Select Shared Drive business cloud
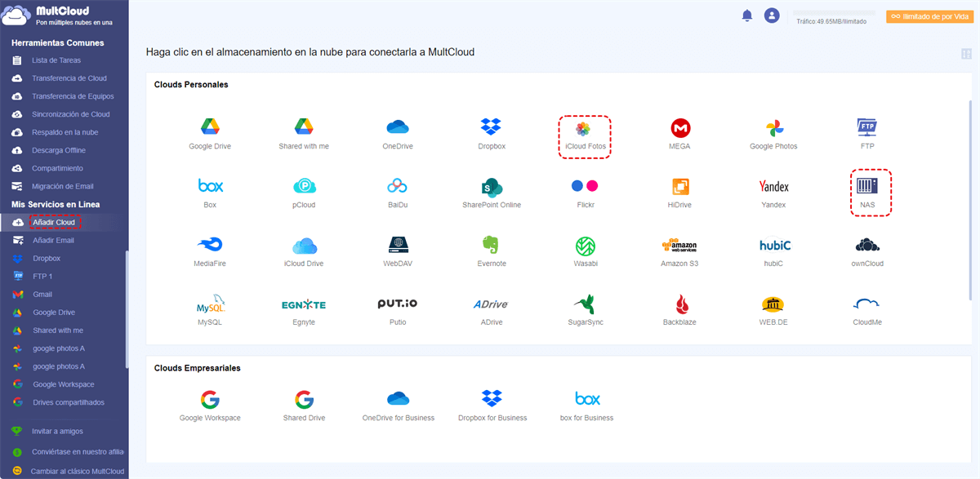 point(304,406)
